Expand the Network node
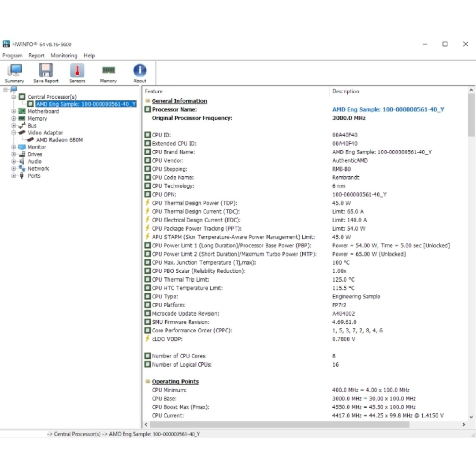Viewport: 476px width, 476px height. [x=14, y=168]
